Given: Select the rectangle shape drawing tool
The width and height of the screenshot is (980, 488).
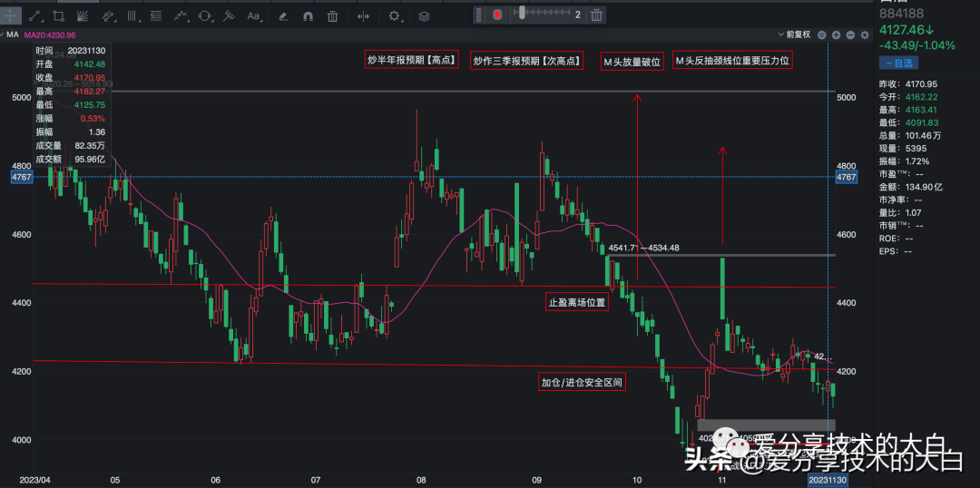Looking at the screenshot, I should click(x=59, y=16).
